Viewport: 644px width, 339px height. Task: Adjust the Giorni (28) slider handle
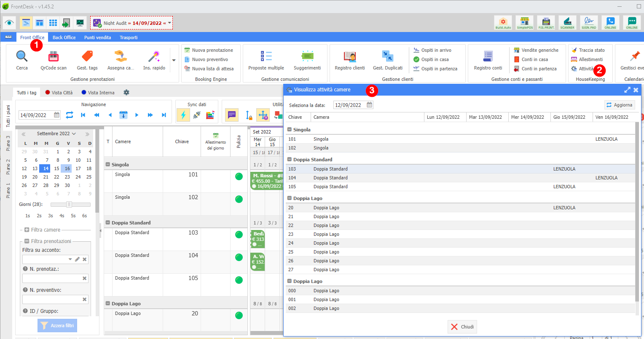pyautogui.click(x=69, y=205)
